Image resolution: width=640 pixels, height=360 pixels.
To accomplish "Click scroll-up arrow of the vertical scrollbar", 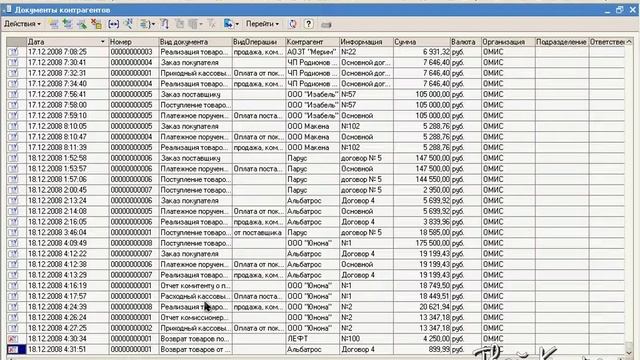I will (629, 42).
